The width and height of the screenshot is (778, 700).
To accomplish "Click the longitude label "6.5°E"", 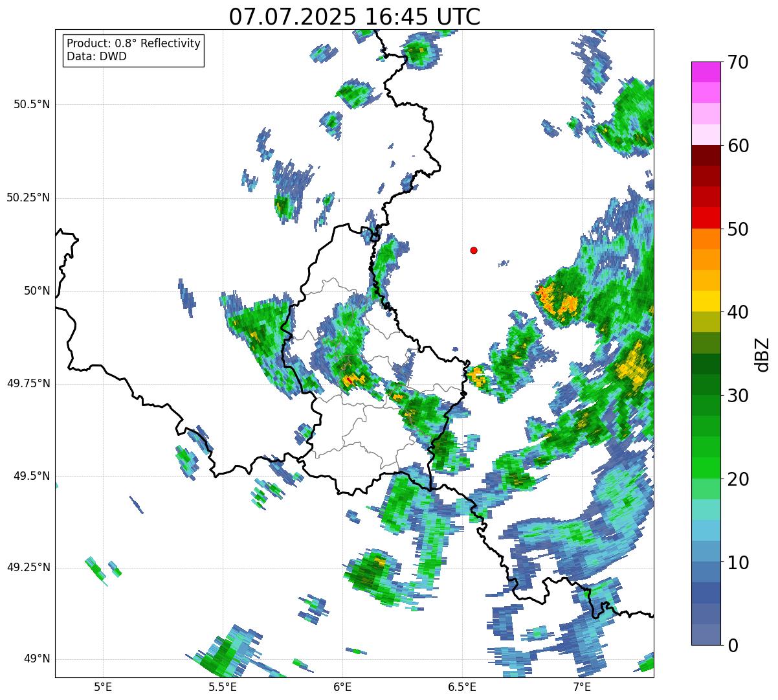I will [x=462, y=686].
